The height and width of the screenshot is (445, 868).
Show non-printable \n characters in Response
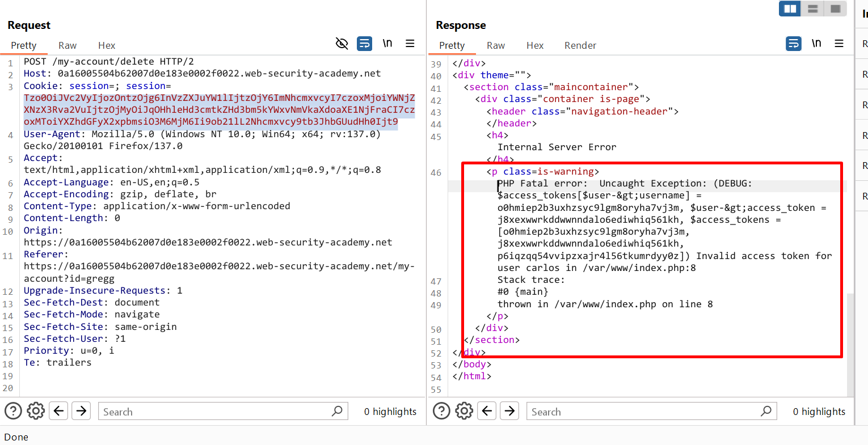816,44
